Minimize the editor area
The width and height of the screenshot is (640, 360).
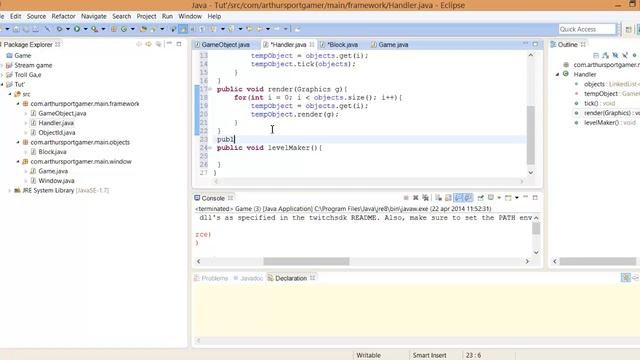coord(525,44)
